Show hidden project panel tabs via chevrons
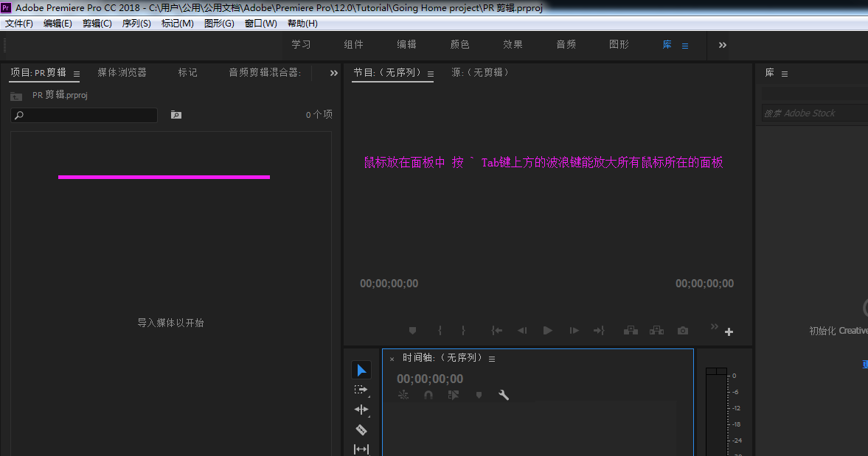The width and height of the screenshot is (868, 456). pyautogui.click(x=334, y=73)
